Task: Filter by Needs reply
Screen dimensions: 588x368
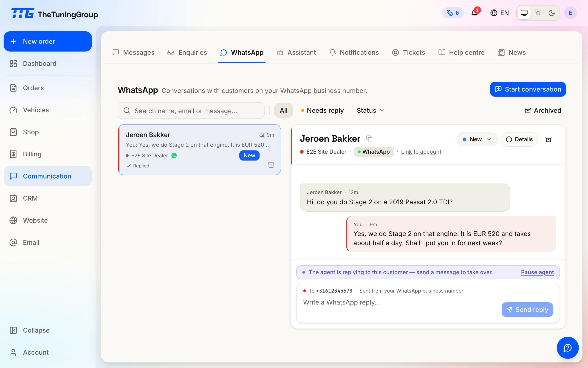Action: [x=322, y=110]
